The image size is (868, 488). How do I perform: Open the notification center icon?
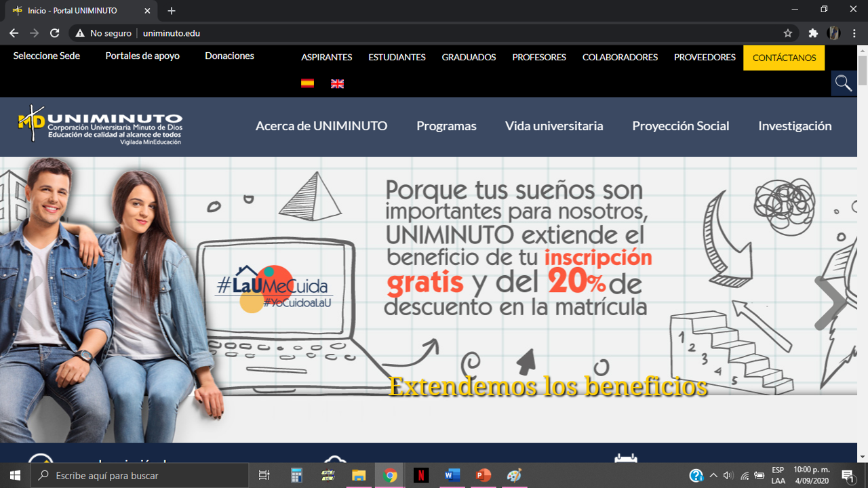click(x=848, y=476)
